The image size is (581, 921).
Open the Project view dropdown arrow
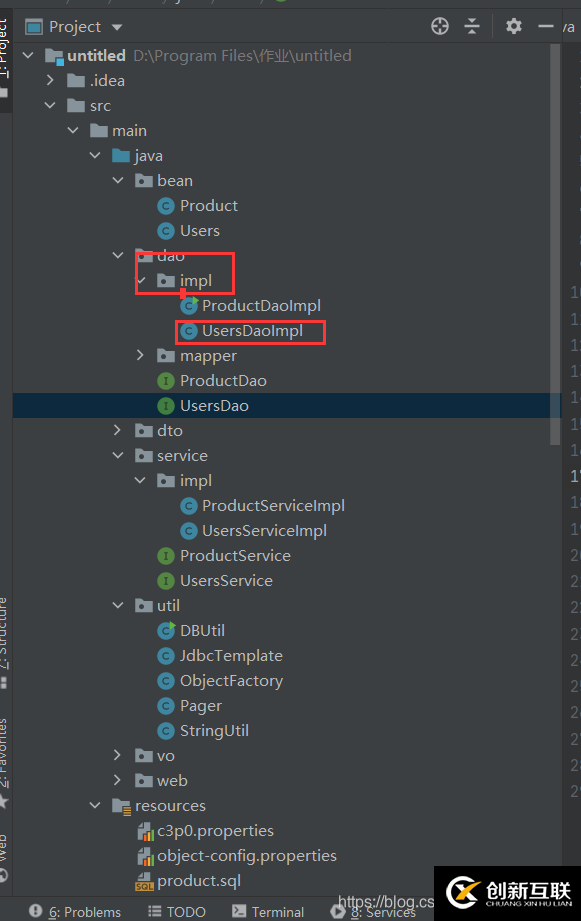tap(117, 27)
